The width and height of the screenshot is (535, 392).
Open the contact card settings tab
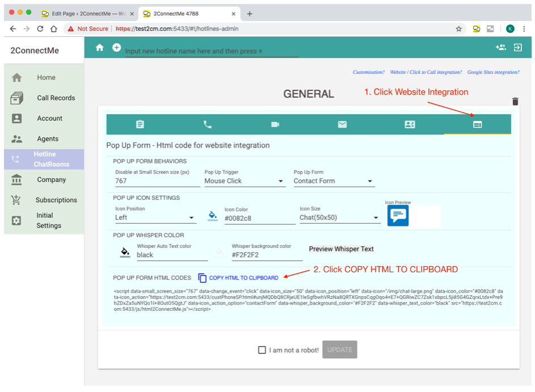[x=410, y=124]
